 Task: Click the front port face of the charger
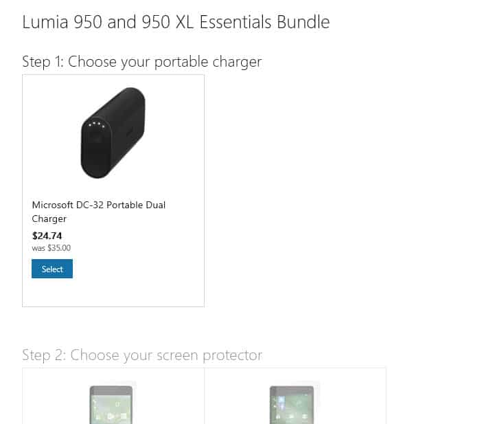coord(95,151)
